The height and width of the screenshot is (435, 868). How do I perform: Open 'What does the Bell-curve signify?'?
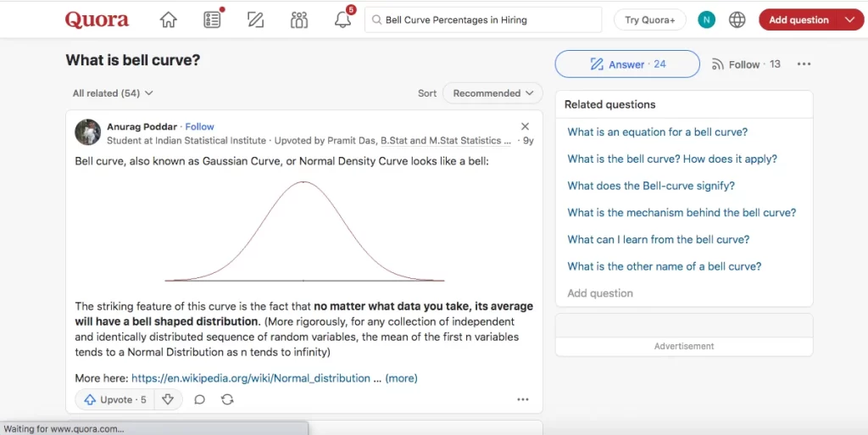click(x=651, y=186)
